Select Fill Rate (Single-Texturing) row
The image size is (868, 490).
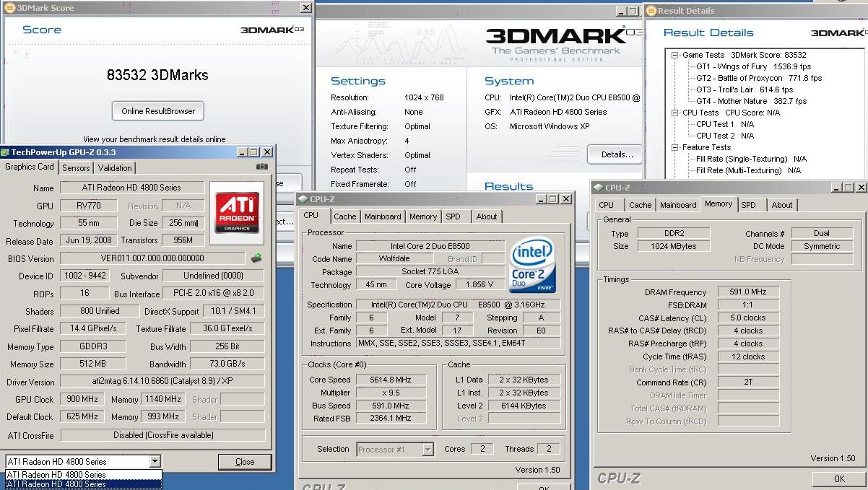[751, 159]
